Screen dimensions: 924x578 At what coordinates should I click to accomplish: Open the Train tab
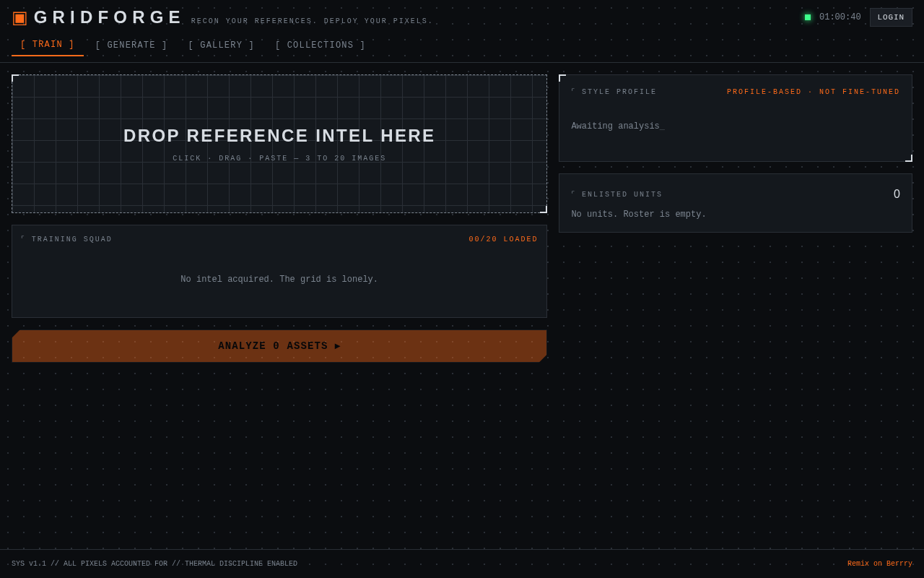48,45
